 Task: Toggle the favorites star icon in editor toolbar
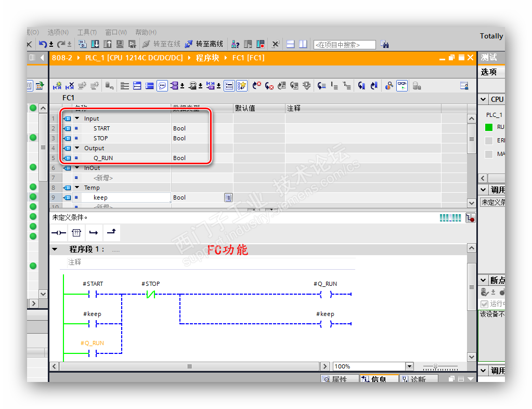coord(242,86)
